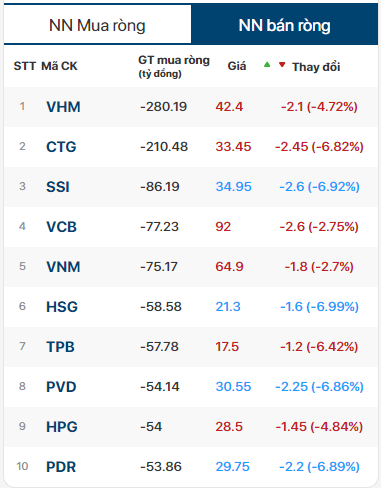This screenshot has width=381, height=488.
Task: Switch to the NN Mua ròng tab
Action: [x=97, y=24]
